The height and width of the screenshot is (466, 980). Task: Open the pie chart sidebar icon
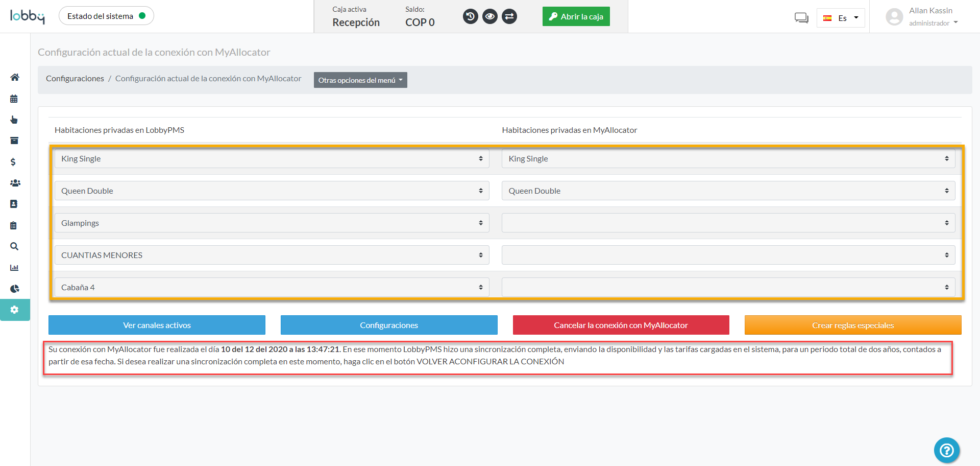coord(15,289)
